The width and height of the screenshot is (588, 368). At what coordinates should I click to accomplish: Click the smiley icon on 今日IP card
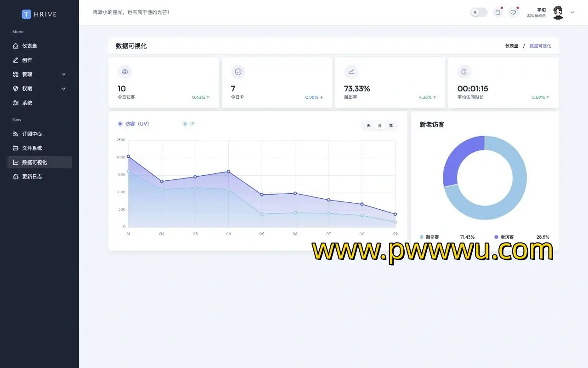[238, 72]
